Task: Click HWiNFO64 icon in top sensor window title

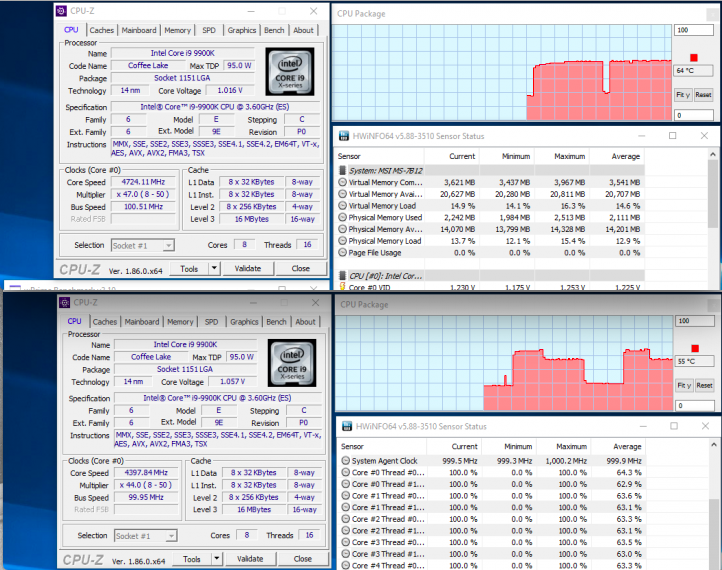Action: coord(344,136)
